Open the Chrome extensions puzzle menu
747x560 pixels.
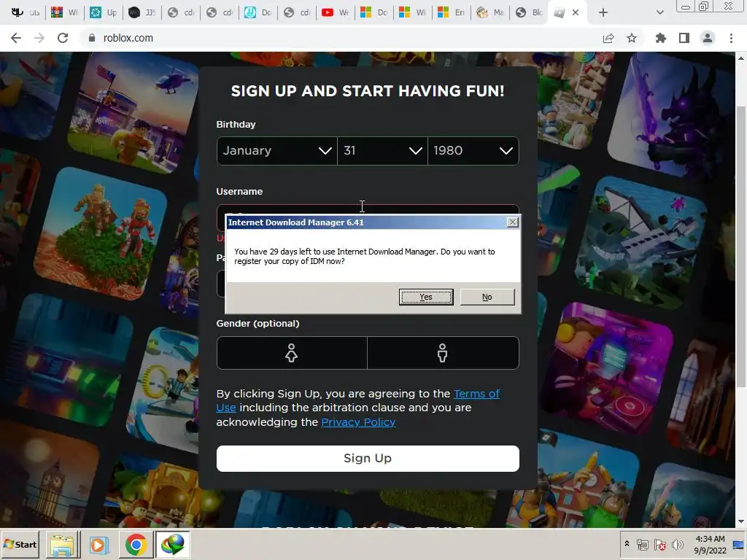[x=661, y=38]
